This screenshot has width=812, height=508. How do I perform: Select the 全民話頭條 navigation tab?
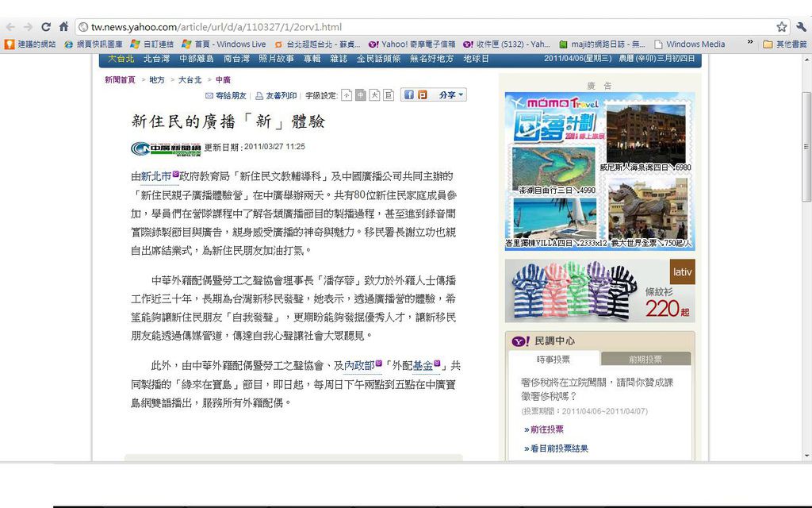pos(378,59)
